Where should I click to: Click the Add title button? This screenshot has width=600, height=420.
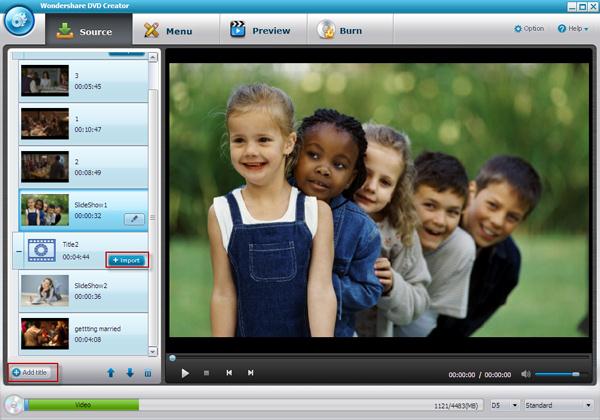[x=32, y=372]
